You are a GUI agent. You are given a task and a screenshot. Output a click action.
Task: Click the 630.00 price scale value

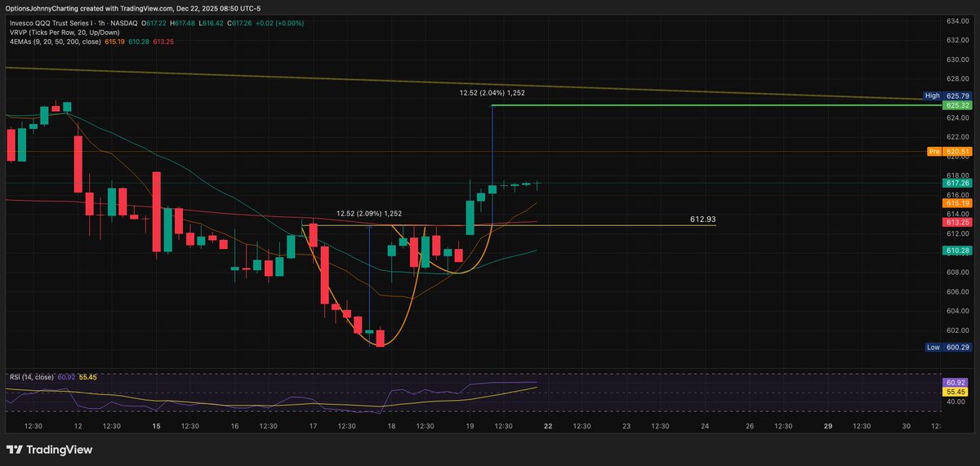[959, 60]
